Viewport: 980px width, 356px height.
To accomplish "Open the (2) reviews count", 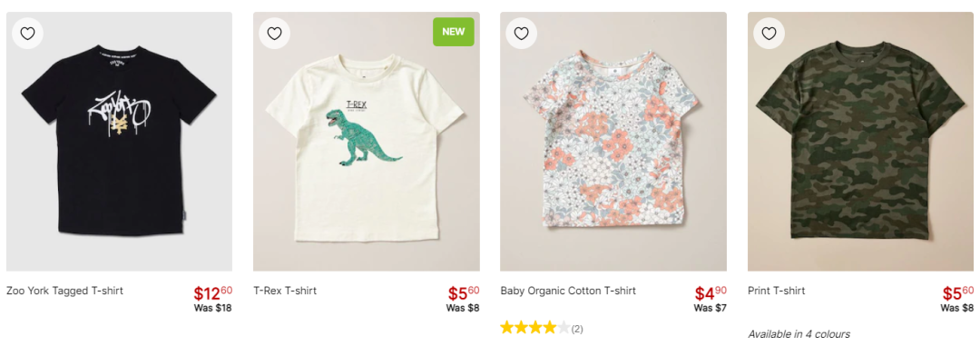I will point(577,329).
